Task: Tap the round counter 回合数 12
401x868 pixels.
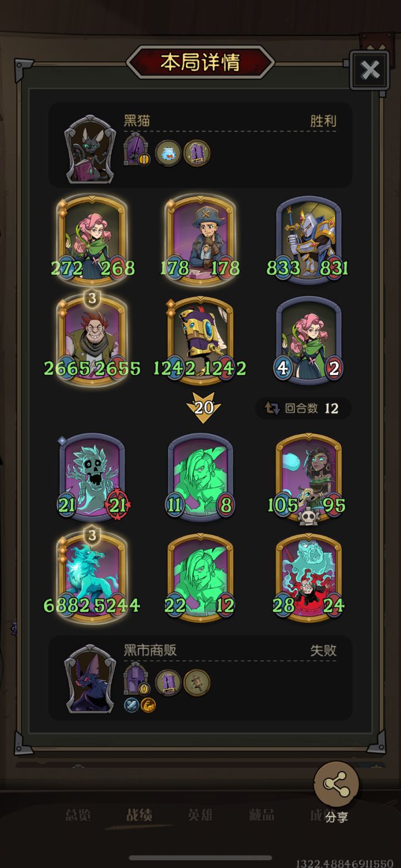Action: (303, 408)
